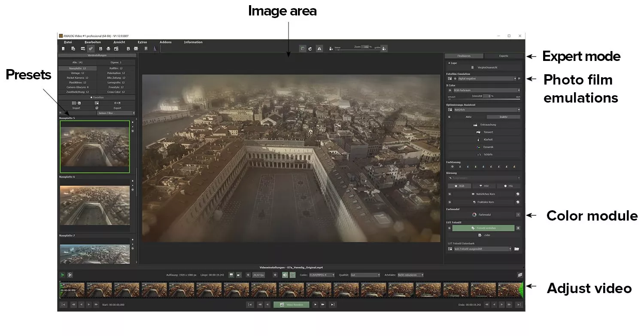This screenshot has height=336, width=644.
Task: Open the 'keinen Filter' dropdown
Action: (x=116, y=113)
